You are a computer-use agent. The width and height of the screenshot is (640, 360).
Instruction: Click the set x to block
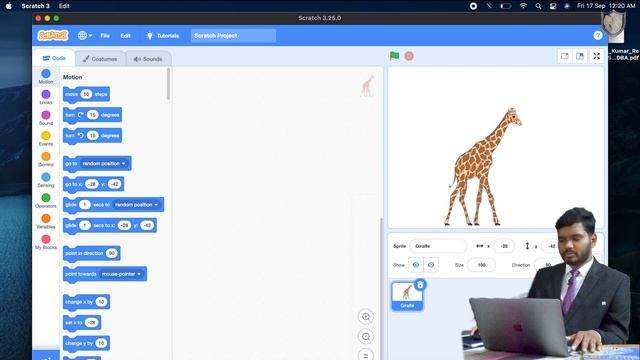82,322
